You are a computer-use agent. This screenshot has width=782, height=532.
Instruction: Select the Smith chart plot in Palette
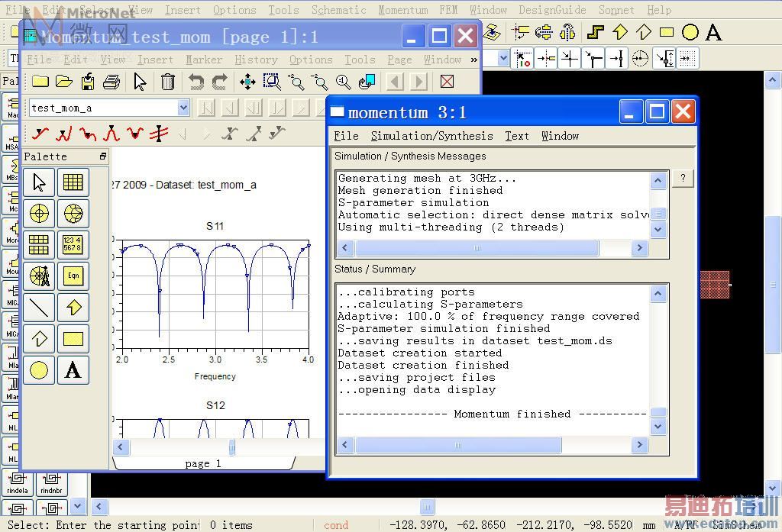coord(73,213)
